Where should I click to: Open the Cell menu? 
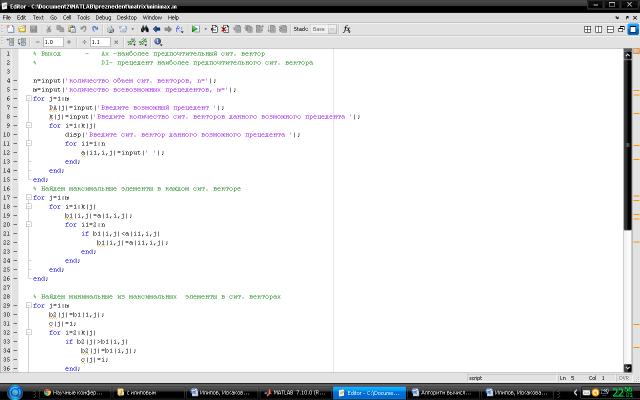[x=65, y=17]
